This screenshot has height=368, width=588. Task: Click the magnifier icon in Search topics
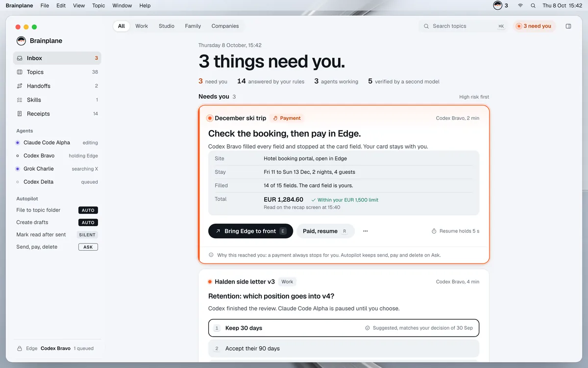(x=426, y=26)
